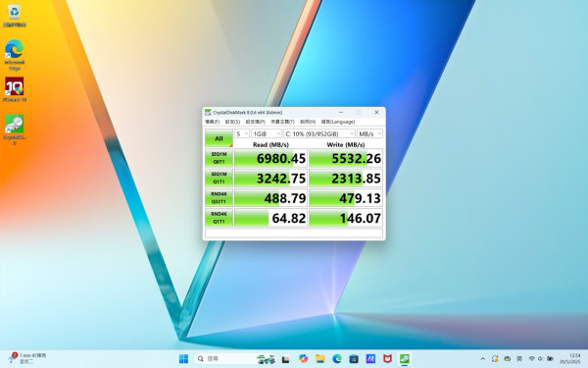Image resolution: width=588 pixels, height=368 pixels.
Task: Open the Settings (S) menu
Action: pos(232,122)
